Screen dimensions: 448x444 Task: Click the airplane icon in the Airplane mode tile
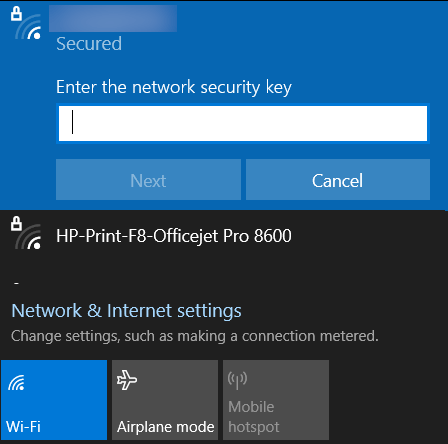127,380
